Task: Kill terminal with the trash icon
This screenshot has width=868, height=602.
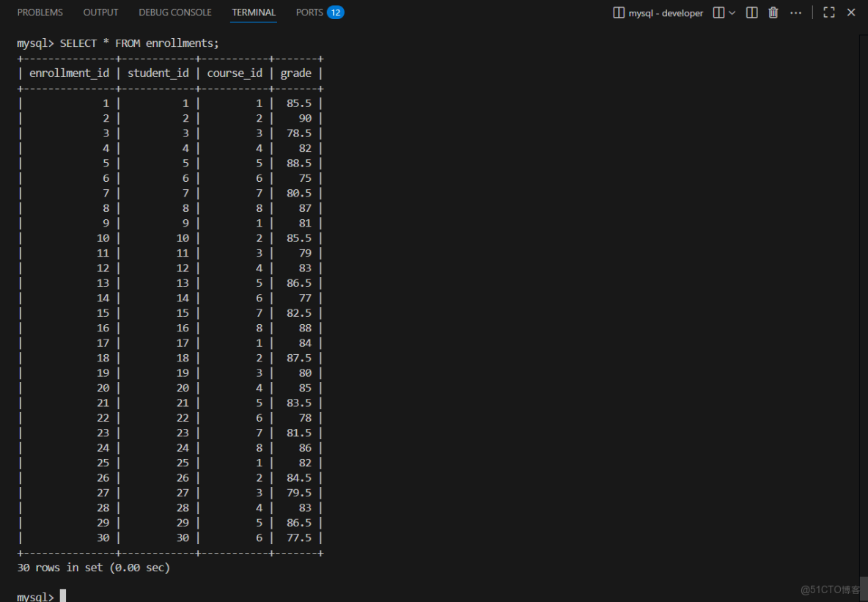Action: (773, 12)
